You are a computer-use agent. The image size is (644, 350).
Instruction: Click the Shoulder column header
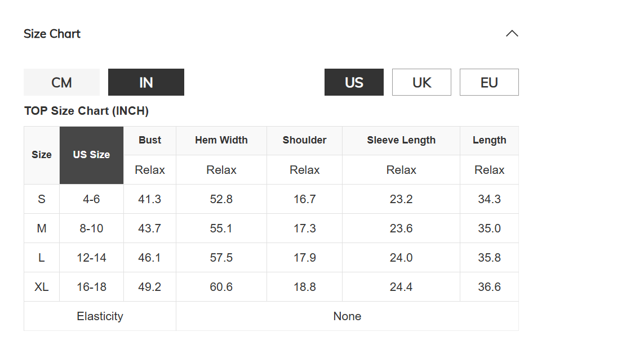(304, 140)
